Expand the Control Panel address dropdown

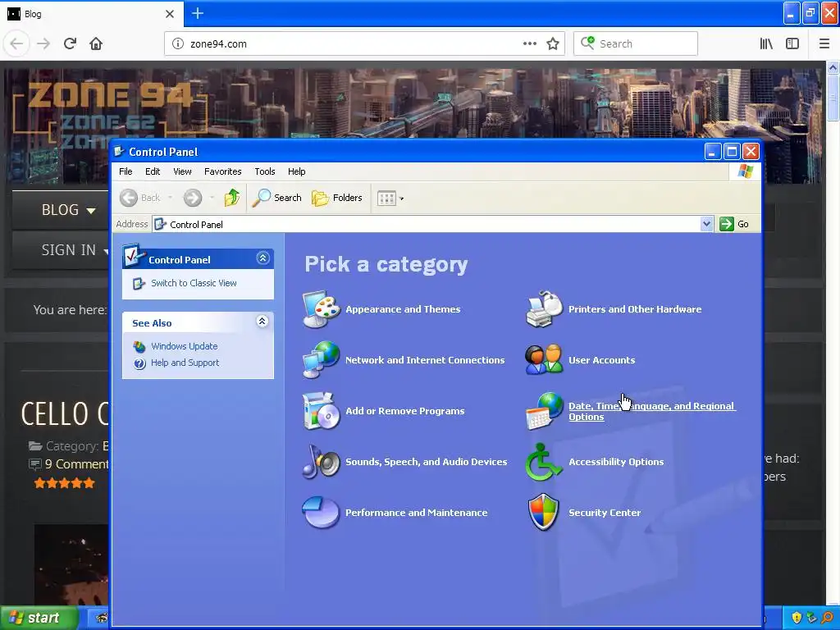(x=706, y=224)
